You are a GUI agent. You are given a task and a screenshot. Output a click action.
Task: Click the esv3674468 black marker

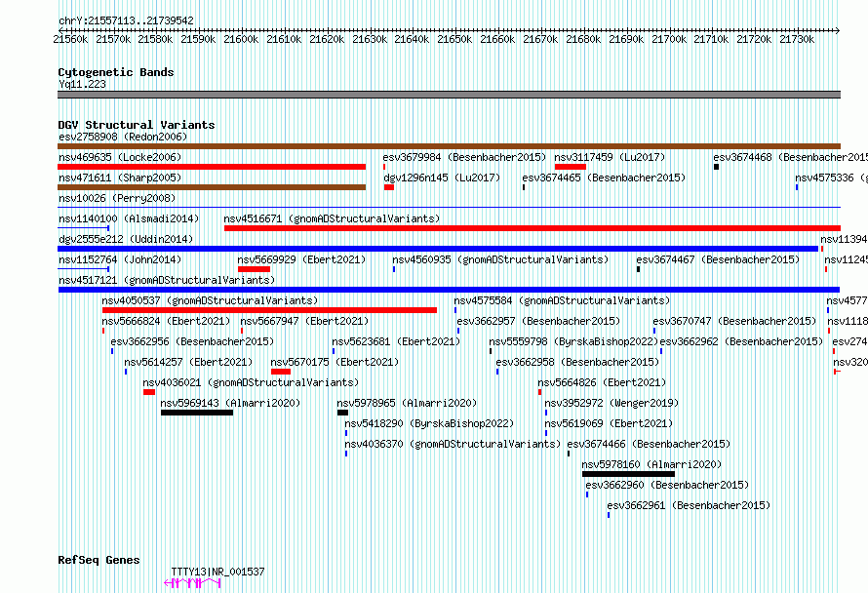716,167
